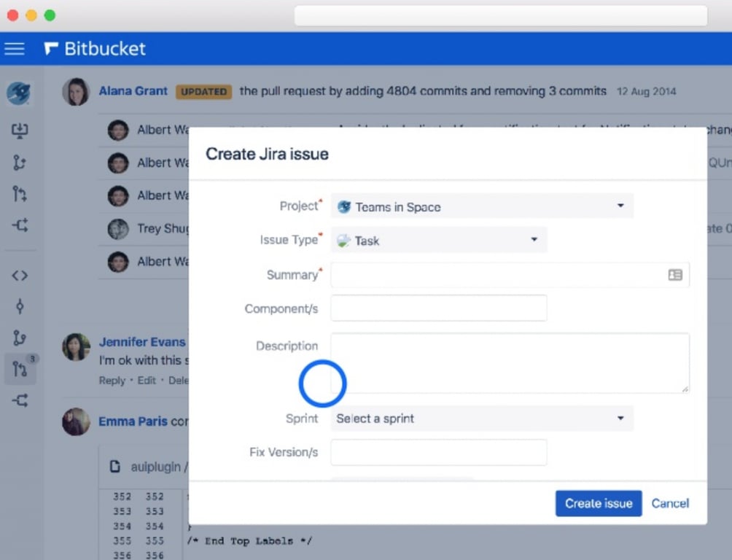Open Pull requests sidebar icon with badge 3
Viewport: 732px width, 560px height.
[x=20, y=369]
